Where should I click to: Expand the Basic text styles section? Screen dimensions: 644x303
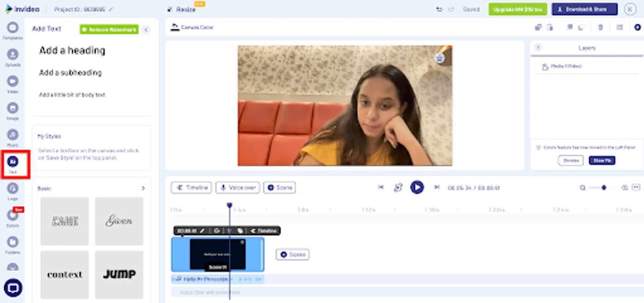[x=143, y=189]
